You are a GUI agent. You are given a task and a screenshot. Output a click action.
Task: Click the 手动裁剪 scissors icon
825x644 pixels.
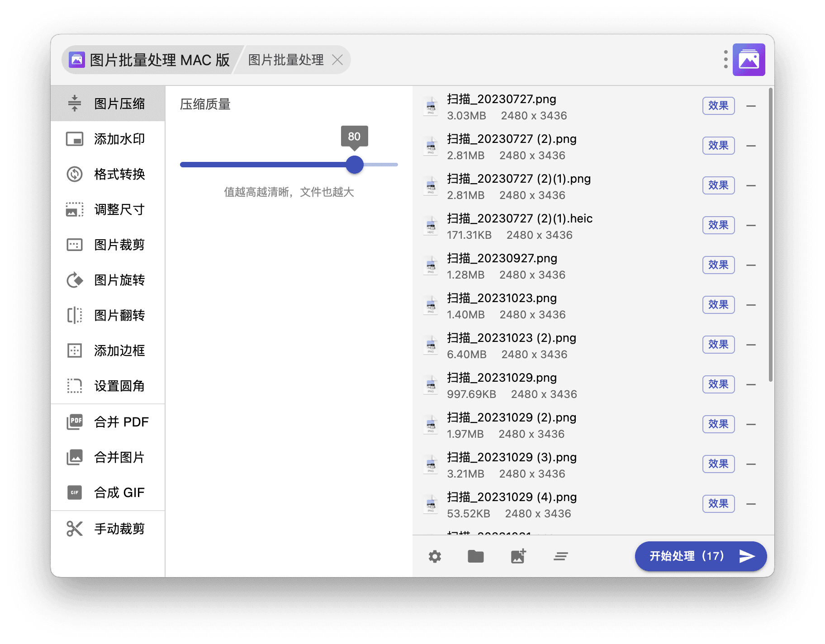pyautogui.click(x=75, y=529)
